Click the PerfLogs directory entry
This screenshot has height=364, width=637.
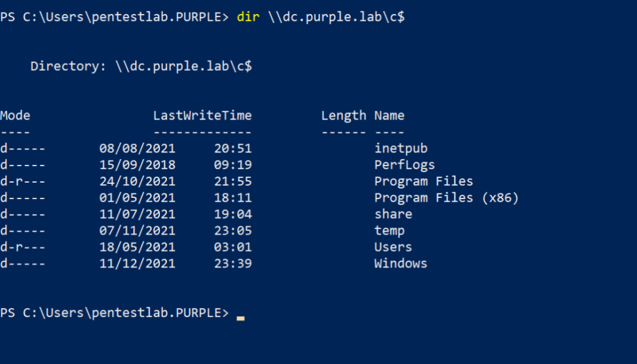[404, 165]
